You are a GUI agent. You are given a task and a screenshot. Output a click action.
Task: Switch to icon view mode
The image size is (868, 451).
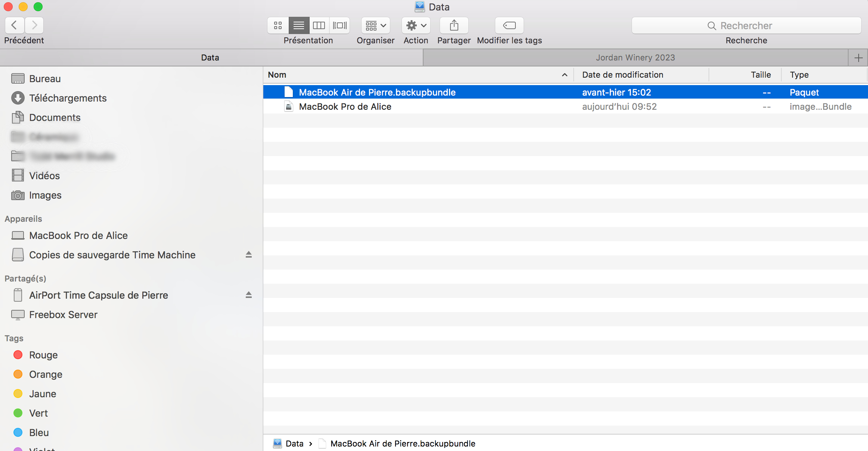click(x=278, y=25)
